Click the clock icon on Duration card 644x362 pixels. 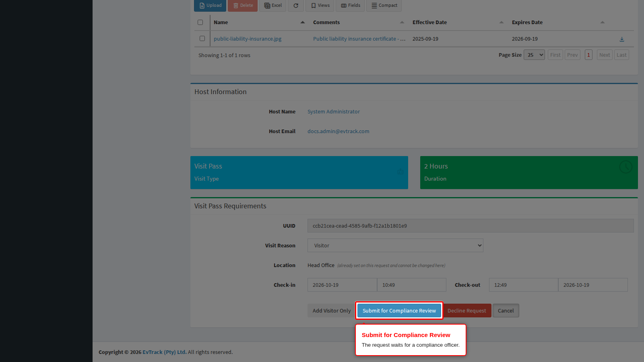coord(625,167)
